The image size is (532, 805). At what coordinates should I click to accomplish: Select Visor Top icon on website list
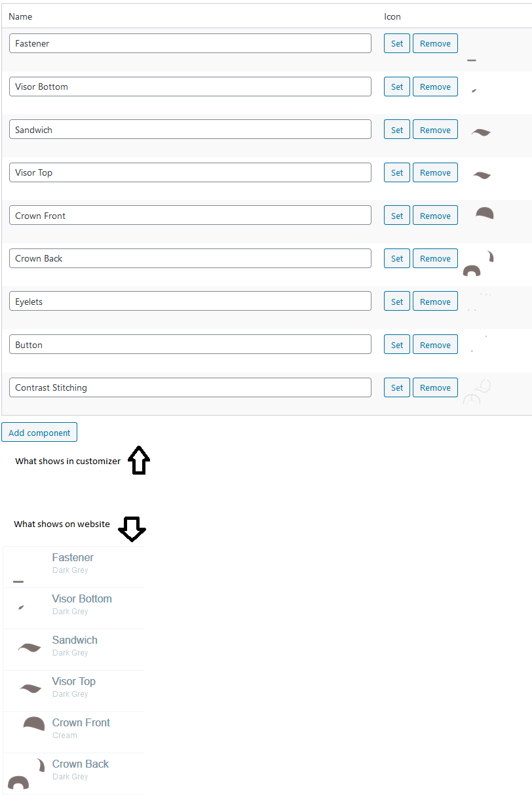pyautogui.click(x=30, y=688)
